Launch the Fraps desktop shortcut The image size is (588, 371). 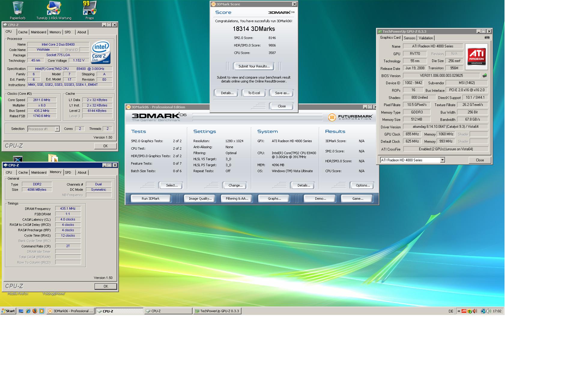coord(89,10)
